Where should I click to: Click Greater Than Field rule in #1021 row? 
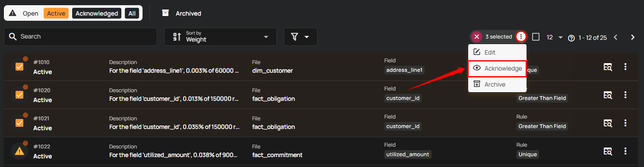(542, 126)
